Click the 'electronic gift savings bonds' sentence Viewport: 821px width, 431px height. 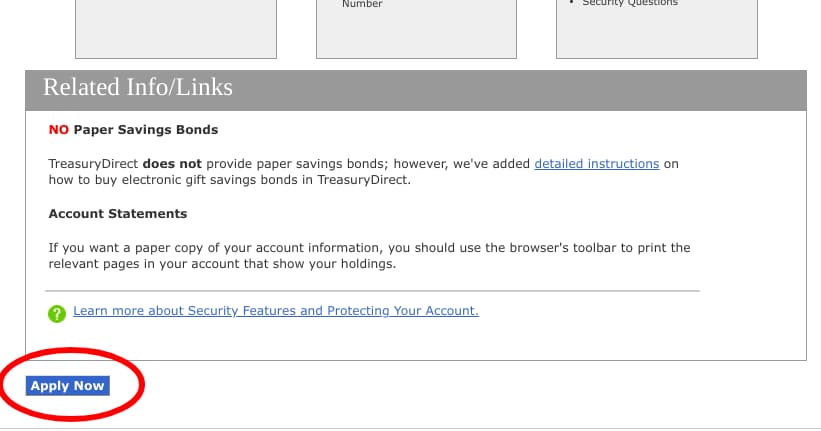(229, 180)
